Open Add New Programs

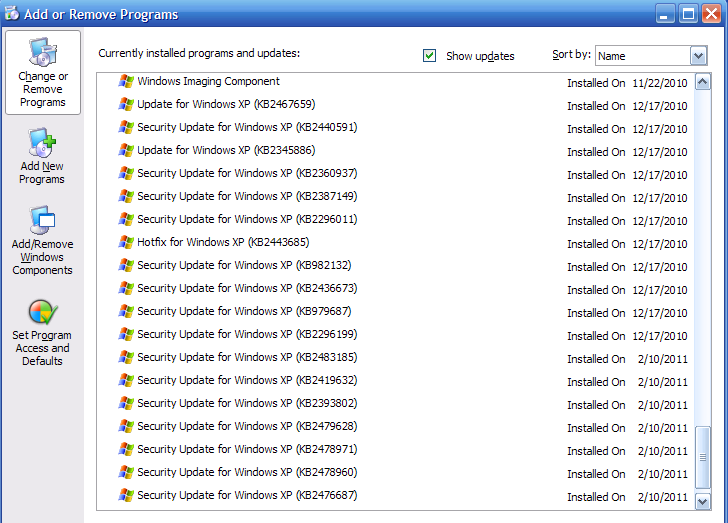click(x=42, y=156)
